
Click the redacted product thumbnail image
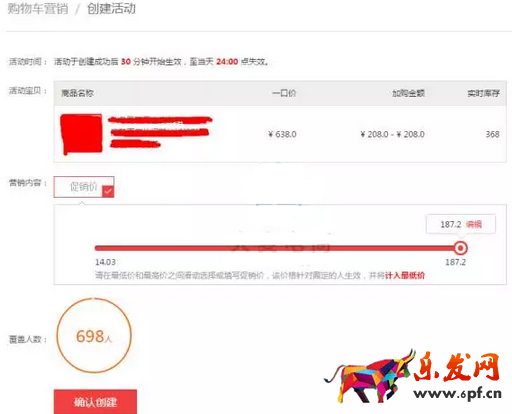(x=81, y=134)
